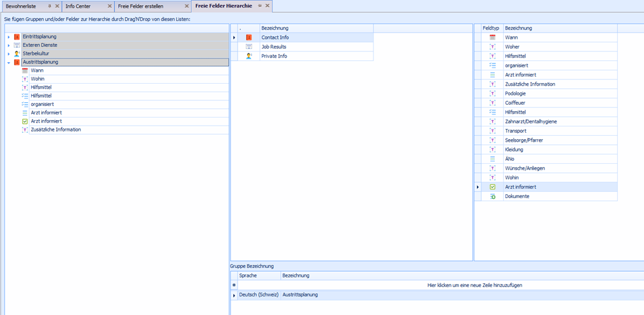Viewport: 644px width, 315px height.
Task: Click the Private Info person icon
Action: [x=249, y=56]
